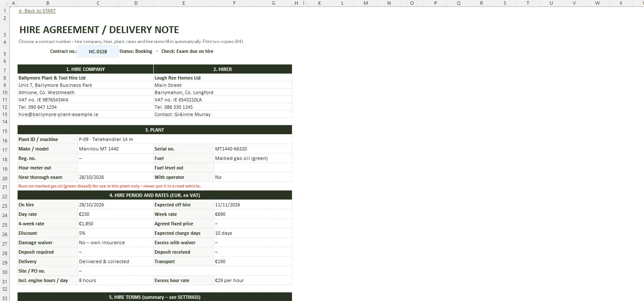Click '5. HIRE TERMS' section header
The image size is (644, 301).
pyautogui.click(x=155, y=297)
